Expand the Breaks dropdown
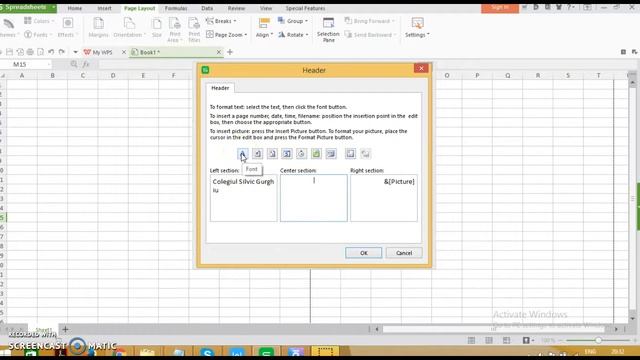640x360 pixels. pos(221,21)
